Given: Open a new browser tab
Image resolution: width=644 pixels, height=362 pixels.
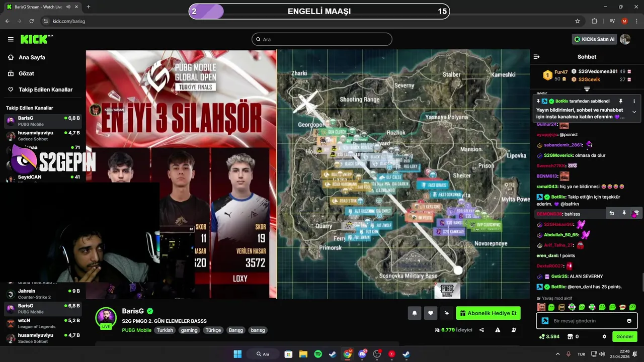Looking at the screenshot, I should [89, 7].
